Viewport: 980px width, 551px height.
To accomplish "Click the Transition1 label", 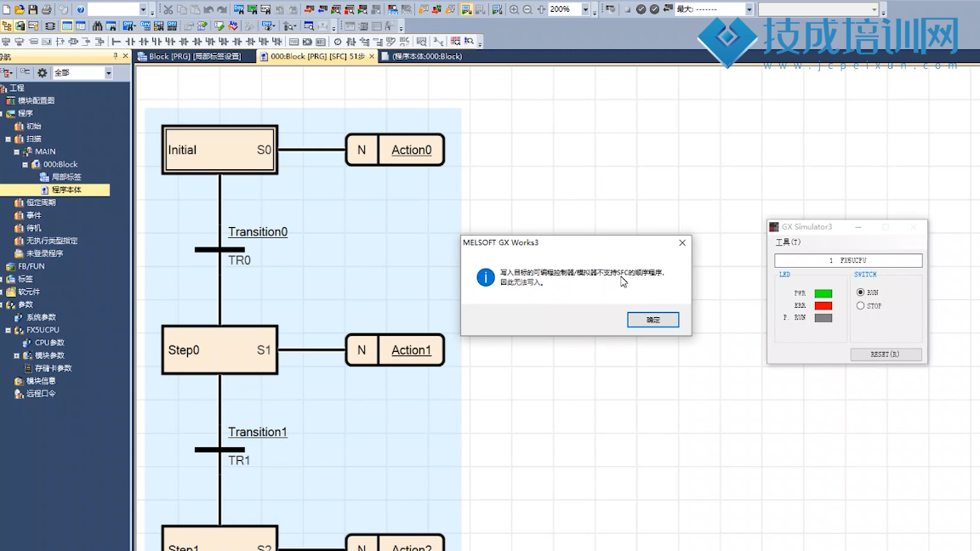I will (258, 432).
